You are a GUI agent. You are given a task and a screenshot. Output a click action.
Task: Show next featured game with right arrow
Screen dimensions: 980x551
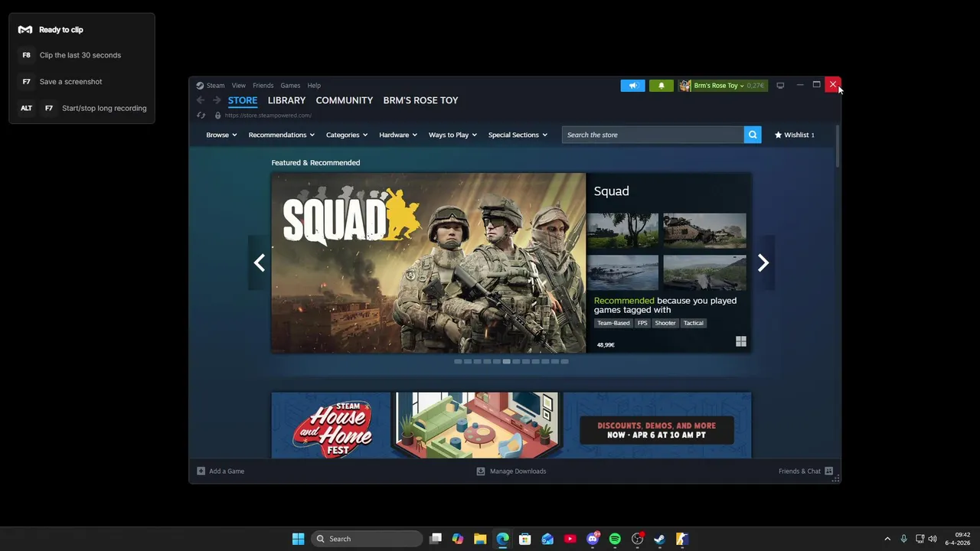click(763, 262)
